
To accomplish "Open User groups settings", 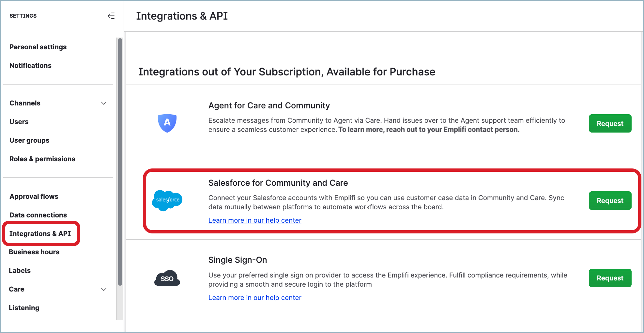I will (x=29, y=140).
